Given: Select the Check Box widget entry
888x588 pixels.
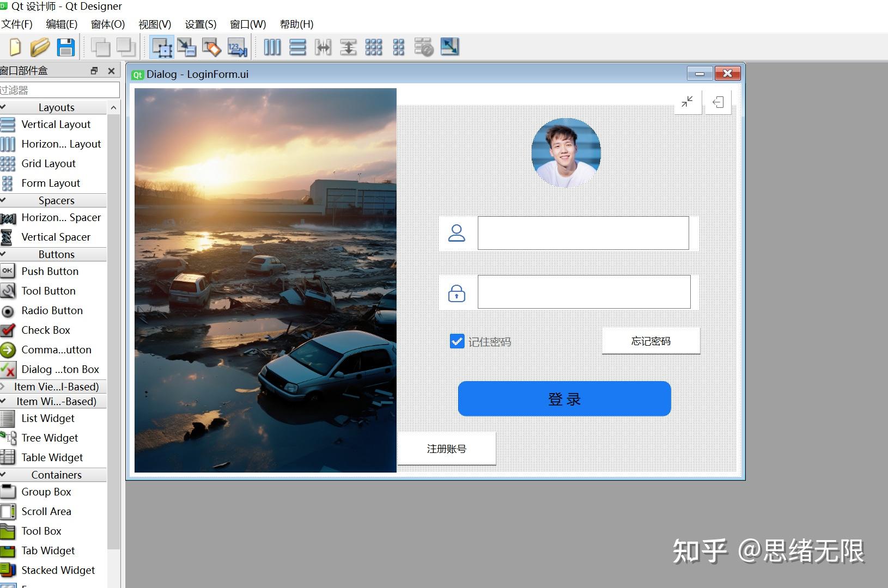Looking at the screenshot, I should tap(46, 330).
